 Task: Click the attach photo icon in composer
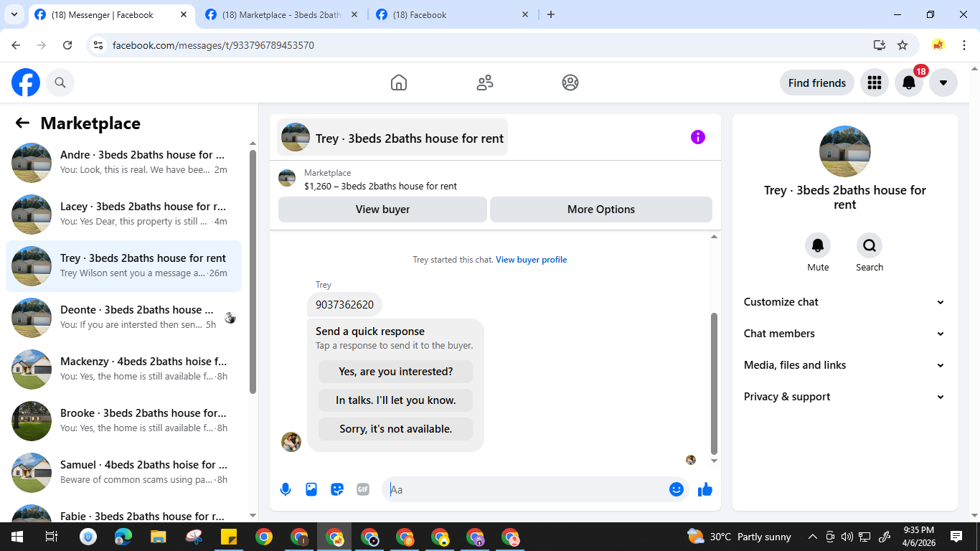click(x=311, y=489)
